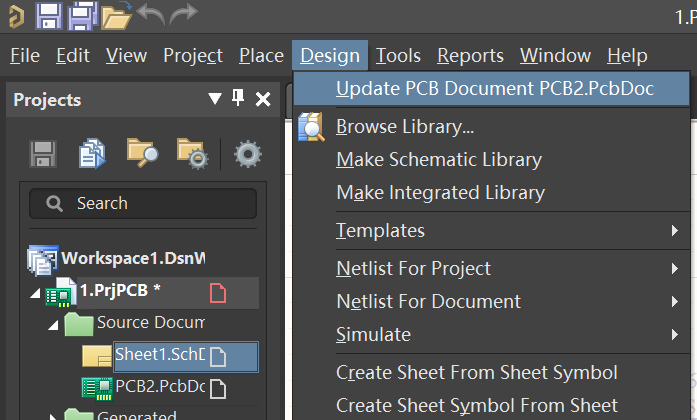697x420 pixels.
Task: Open the Projects panel dropdown arrow
Action: pos(215,99)
